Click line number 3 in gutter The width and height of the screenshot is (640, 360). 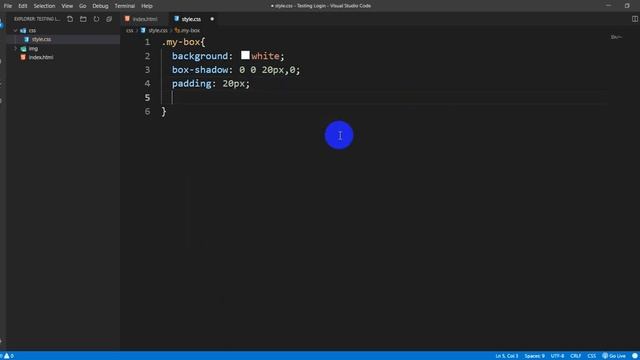coord(147,70)
